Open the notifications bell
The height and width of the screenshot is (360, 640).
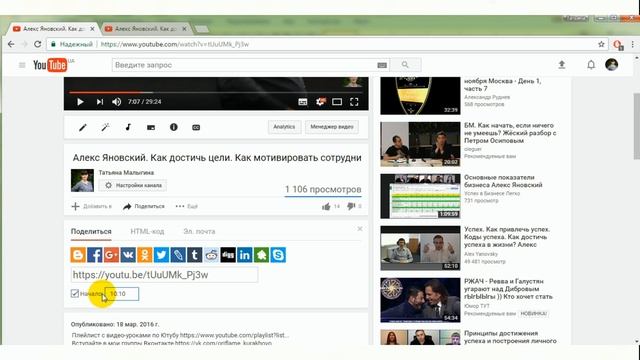click(x=591, y=64)
